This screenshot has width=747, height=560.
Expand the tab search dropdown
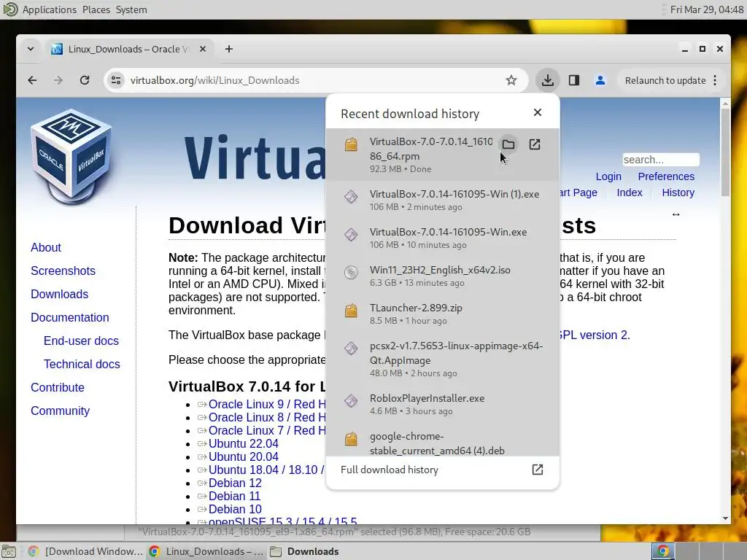pyautogui.click(x=31, y=49)
